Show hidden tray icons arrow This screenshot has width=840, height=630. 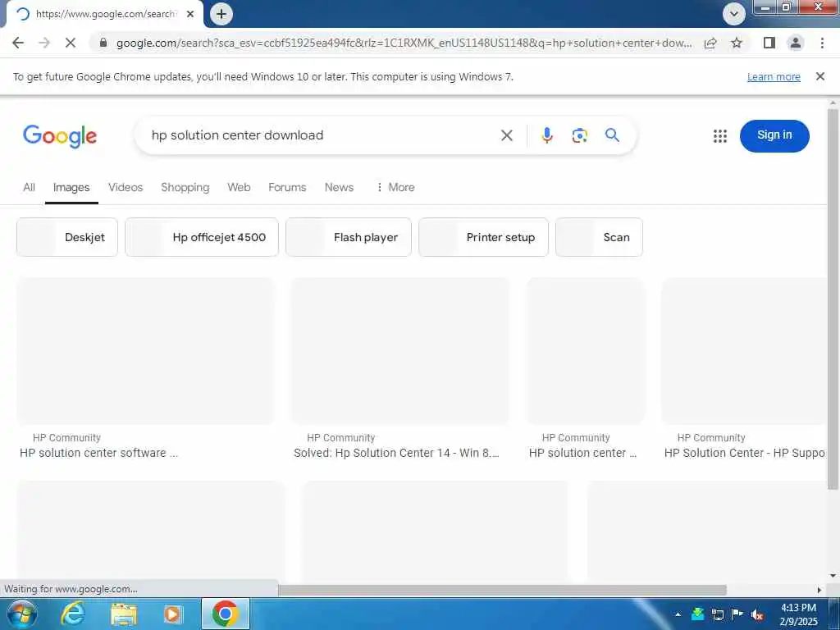click(x=678, y=614)
